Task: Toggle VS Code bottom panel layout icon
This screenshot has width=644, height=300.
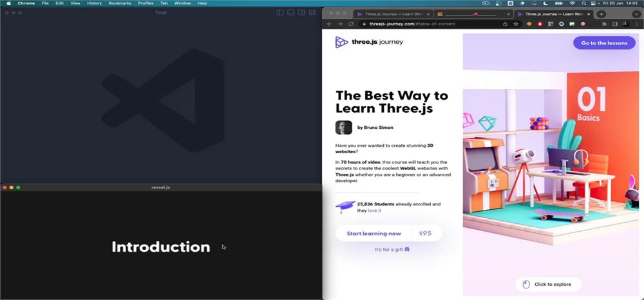Action: (x=291, y=12)
